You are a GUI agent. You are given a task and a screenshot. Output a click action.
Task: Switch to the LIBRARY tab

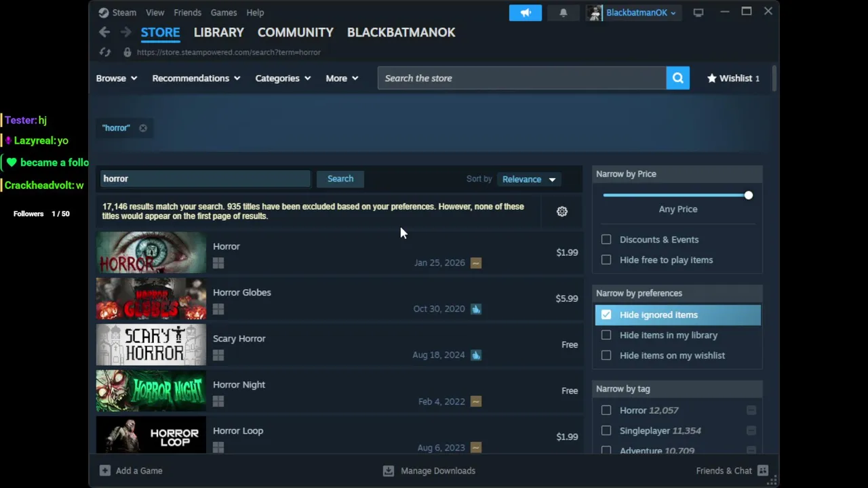tap(218, 32)
